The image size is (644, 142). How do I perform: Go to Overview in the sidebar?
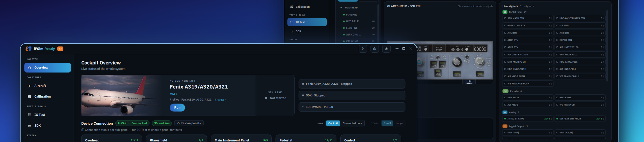click(x=48, y=68)
